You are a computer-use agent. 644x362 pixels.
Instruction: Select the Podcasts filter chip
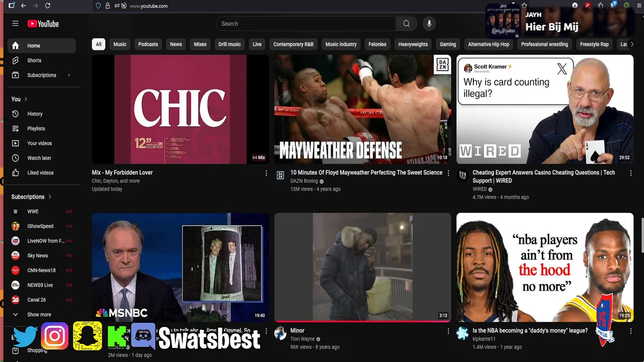[148, 44]
